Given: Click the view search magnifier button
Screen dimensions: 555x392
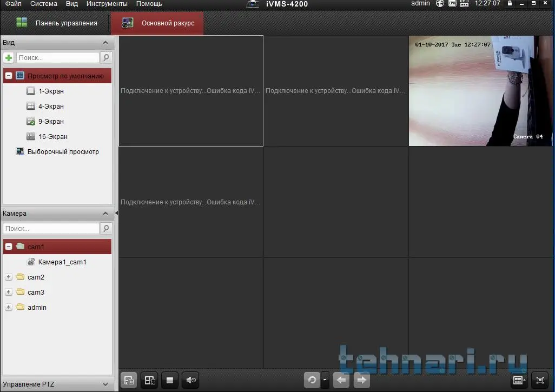Looking at the screenshot, I should 106,58.
